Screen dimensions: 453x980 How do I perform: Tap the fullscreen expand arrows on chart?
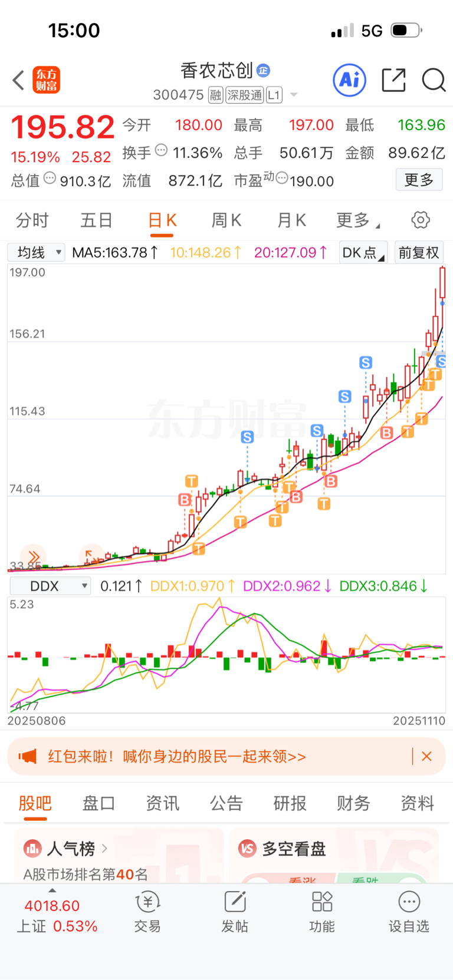(x=92, y=556)
